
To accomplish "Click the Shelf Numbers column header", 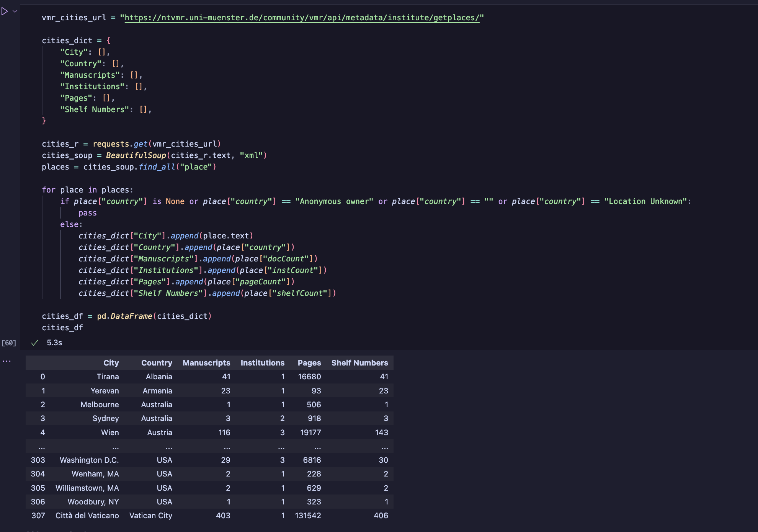I will pyautogui.click(x=359, y=363).
